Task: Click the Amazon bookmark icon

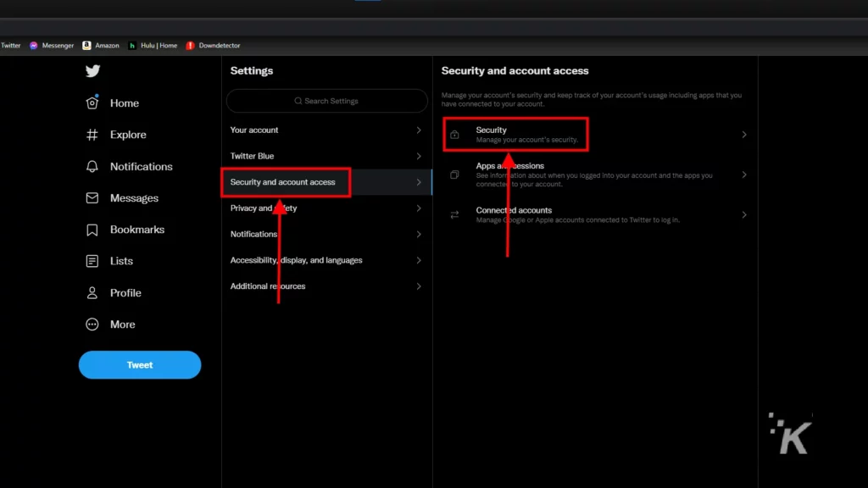Action: [x=87, y=46]
